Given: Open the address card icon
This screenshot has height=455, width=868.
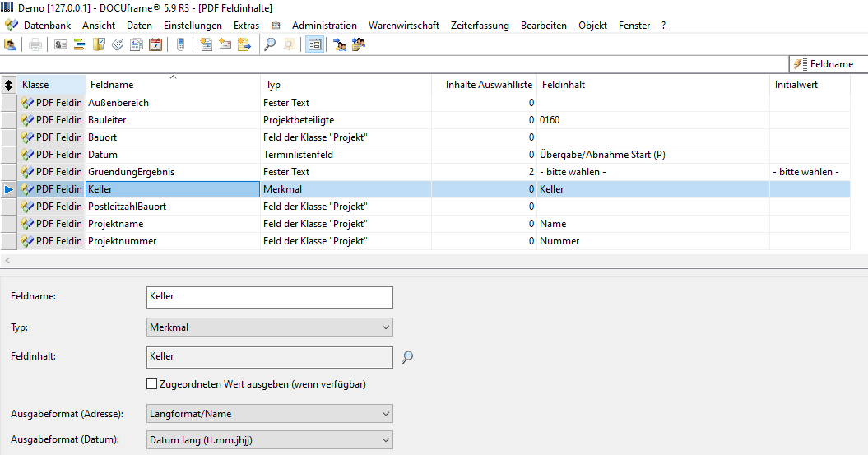Looking at the screenshot, I should 61,44.
